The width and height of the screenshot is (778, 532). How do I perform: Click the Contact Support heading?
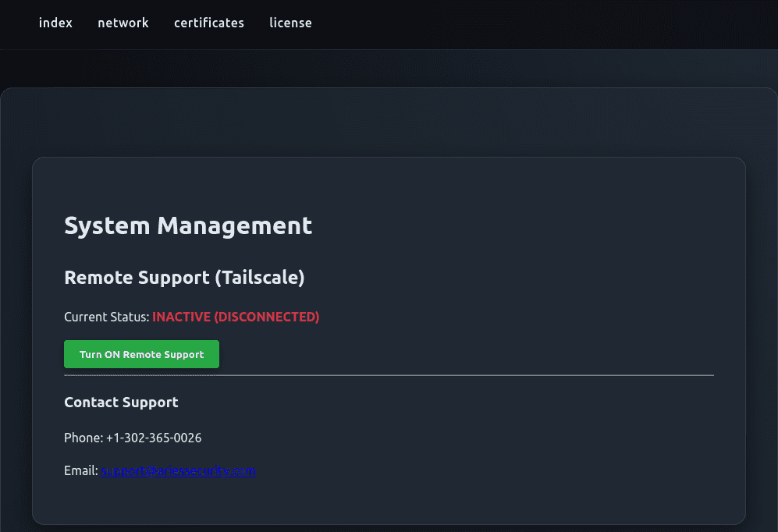pyautogui.click(x=121, y=403)
